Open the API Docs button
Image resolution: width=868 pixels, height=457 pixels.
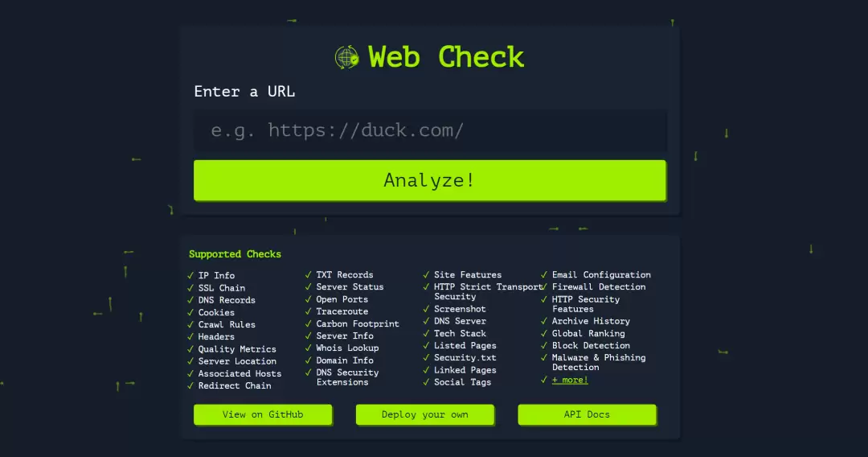pos(587,414)
